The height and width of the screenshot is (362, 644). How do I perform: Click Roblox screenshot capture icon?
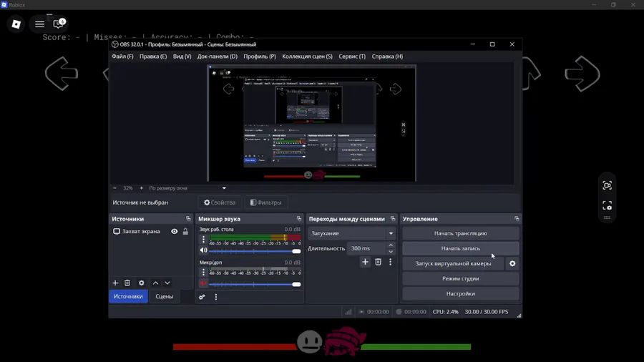click(607, 205)
